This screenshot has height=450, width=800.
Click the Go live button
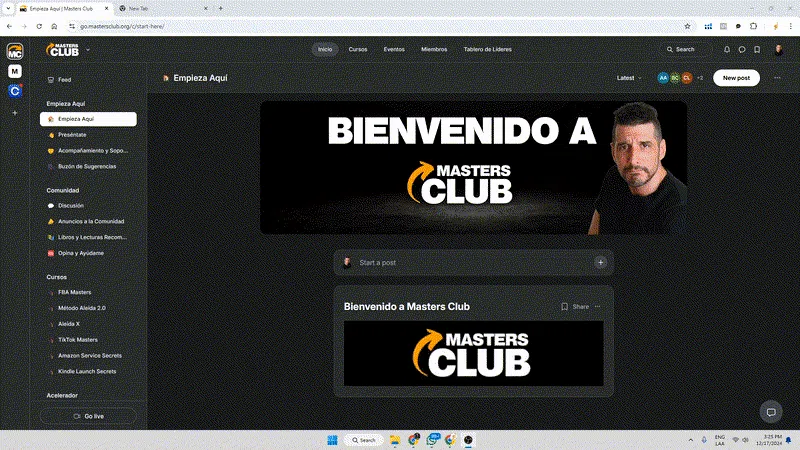(88, 416)
